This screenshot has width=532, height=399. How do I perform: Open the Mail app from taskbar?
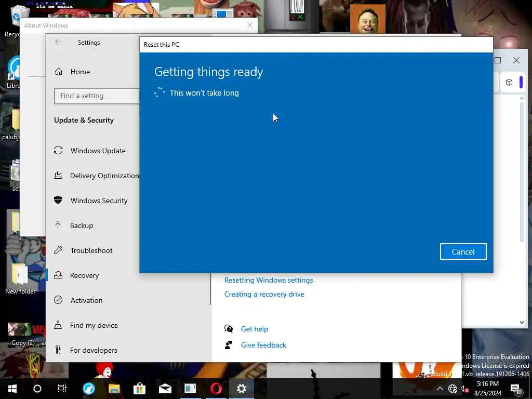165,389
